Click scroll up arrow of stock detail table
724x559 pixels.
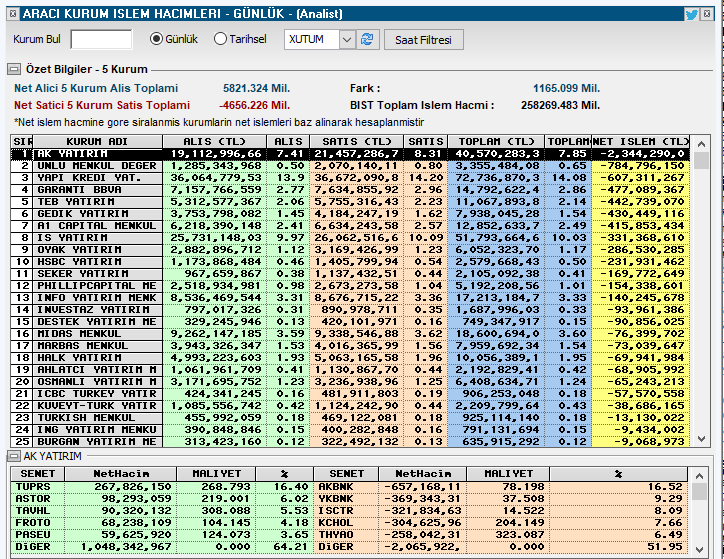coord(700,475)
